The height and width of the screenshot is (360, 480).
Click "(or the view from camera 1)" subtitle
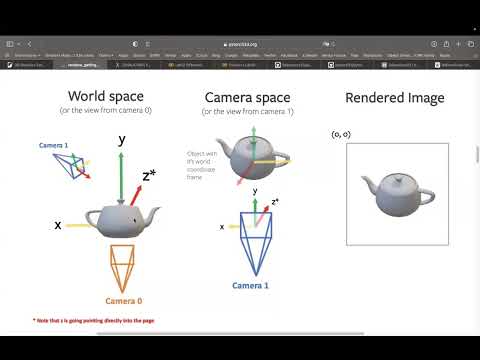click(x=247, y=112)
